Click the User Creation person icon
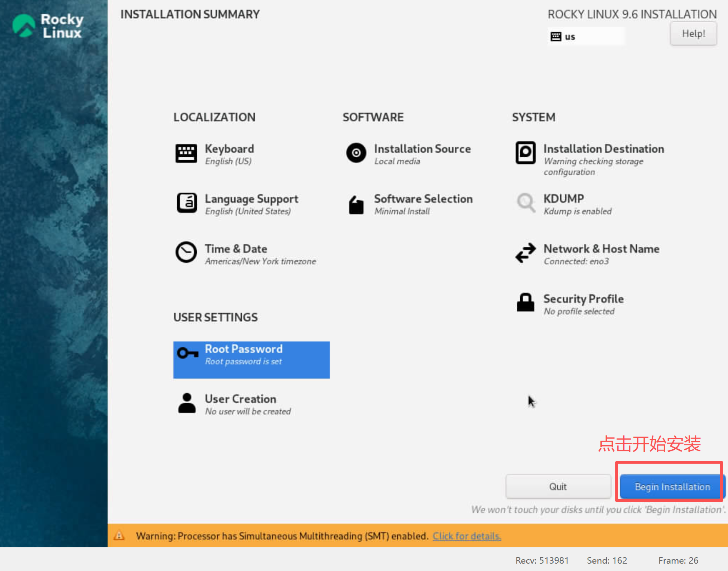Viewport: 728px width, 571px height. point(187,403)
